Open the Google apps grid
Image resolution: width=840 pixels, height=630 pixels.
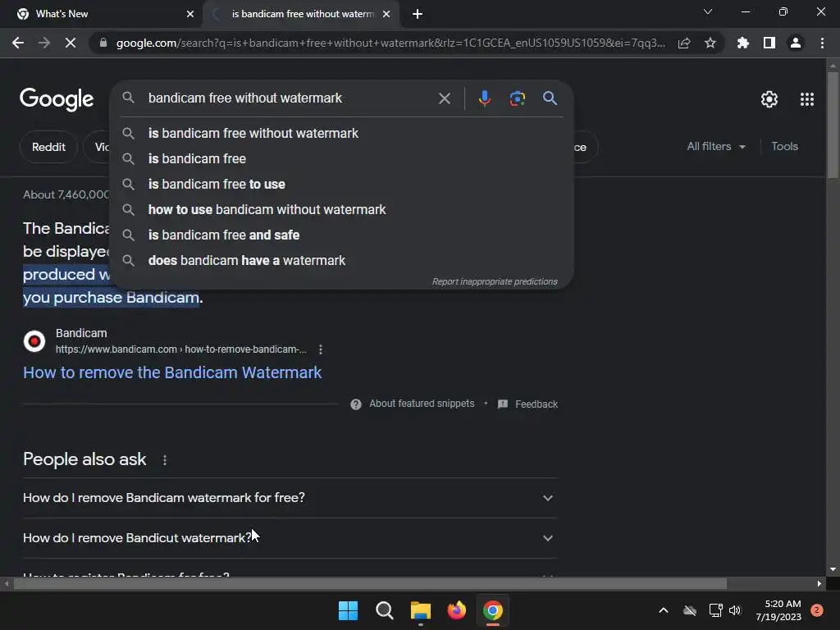point(807,99)
